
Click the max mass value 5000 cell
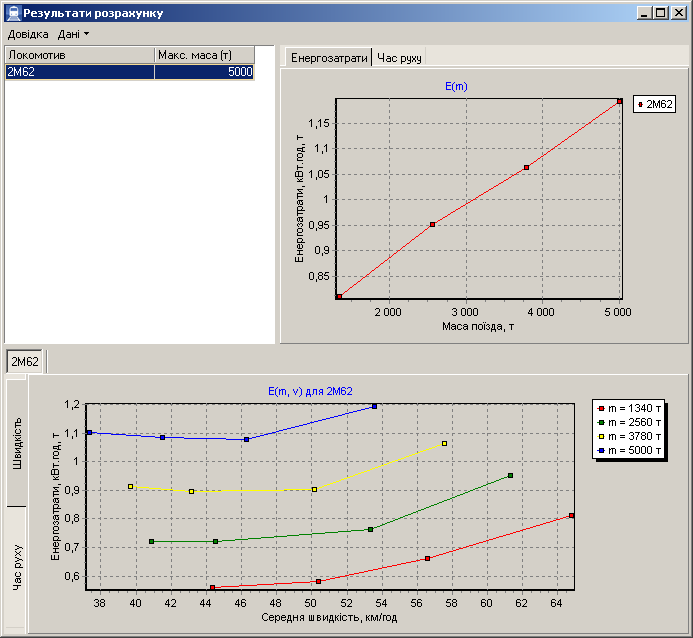pyautogui.click(x=204, y=72)
